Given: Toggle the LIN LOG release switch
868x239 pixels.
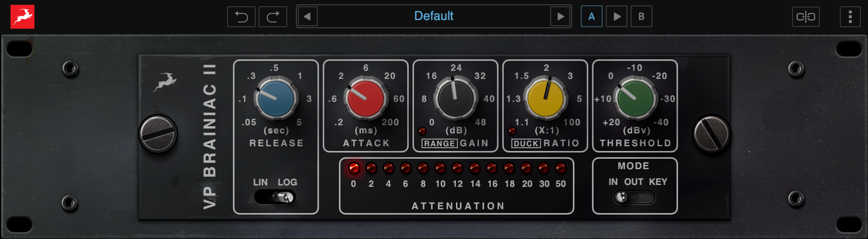Looking at the screenshot, I should tap(275, 197).
